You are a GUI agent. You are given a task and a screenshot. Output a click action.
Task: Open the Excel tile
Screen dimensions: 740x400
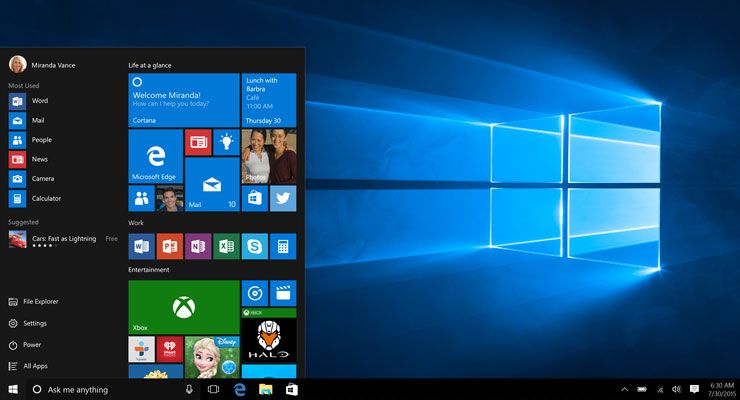226,246
